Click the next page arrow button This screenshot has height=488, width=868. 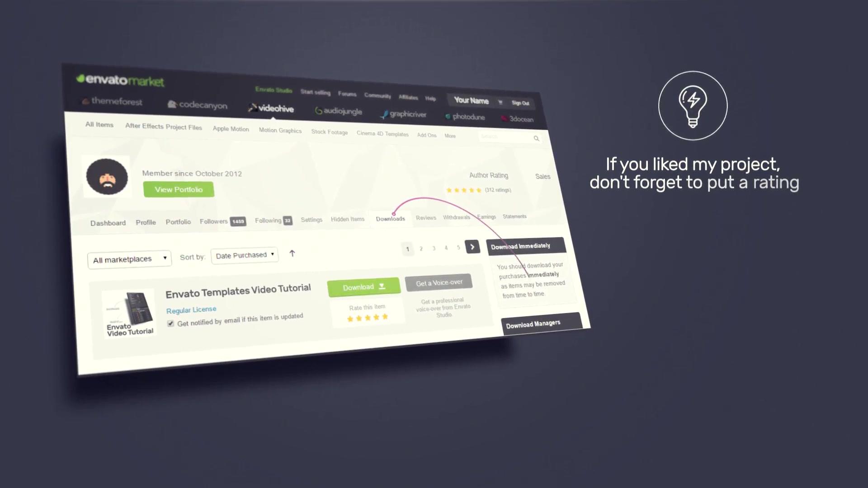coord(472,247)
